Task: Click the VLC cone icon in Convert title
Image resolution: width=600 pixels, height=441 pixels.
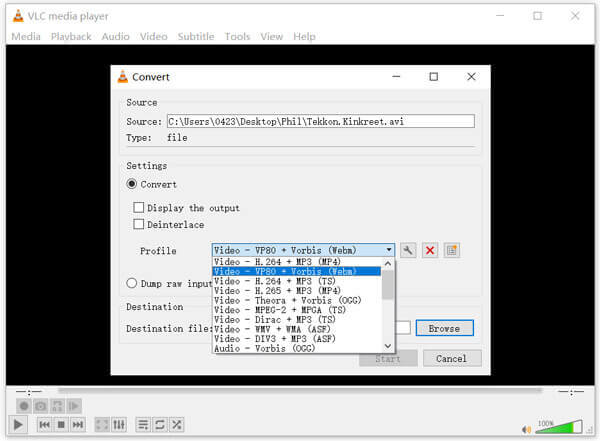Action: coord(123,77)
